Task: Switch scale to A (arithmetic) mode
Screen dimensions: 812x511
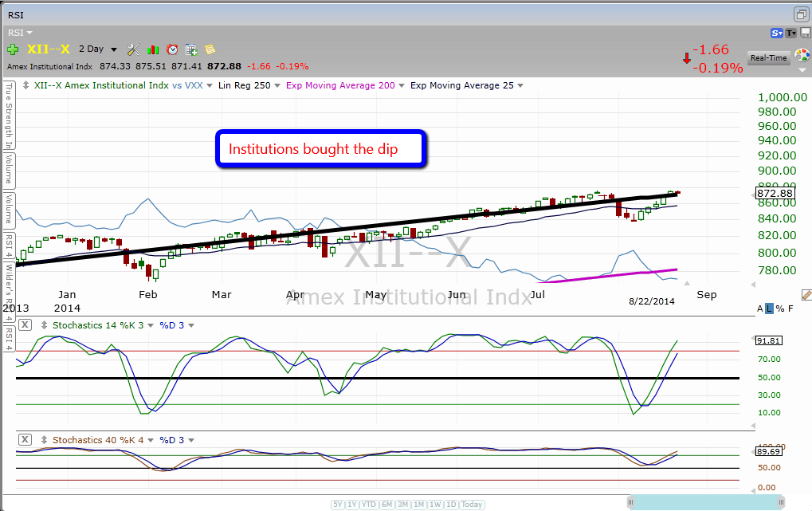Action: (x=759, y=309)
